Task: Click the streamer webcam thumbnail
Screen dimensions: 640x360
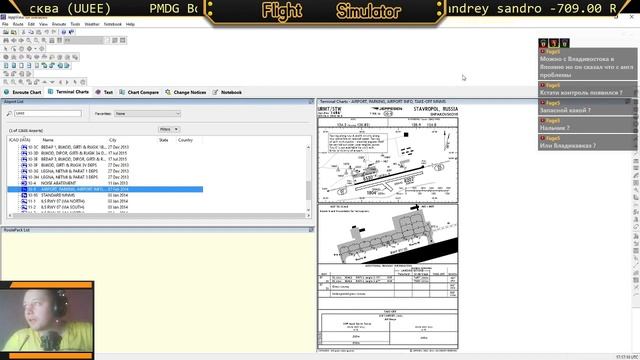Action: (x=47, y=320)
